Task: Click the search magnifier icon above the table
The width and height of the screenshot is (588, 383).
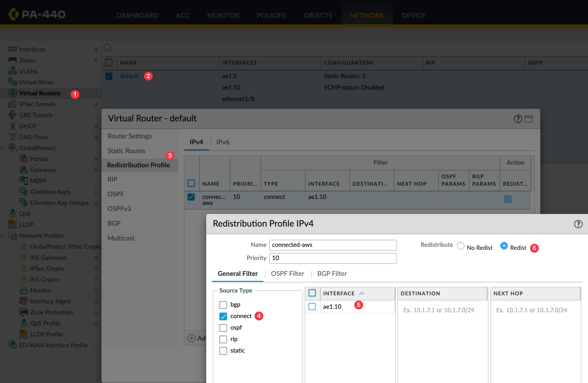Action: coord(108,48)
